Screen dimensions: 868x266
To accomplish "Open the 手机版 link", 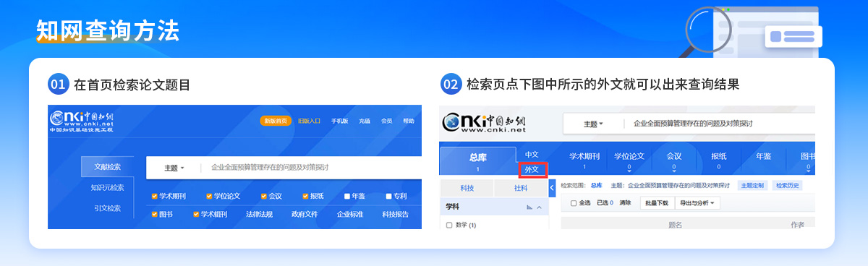I will click(340, 121).
